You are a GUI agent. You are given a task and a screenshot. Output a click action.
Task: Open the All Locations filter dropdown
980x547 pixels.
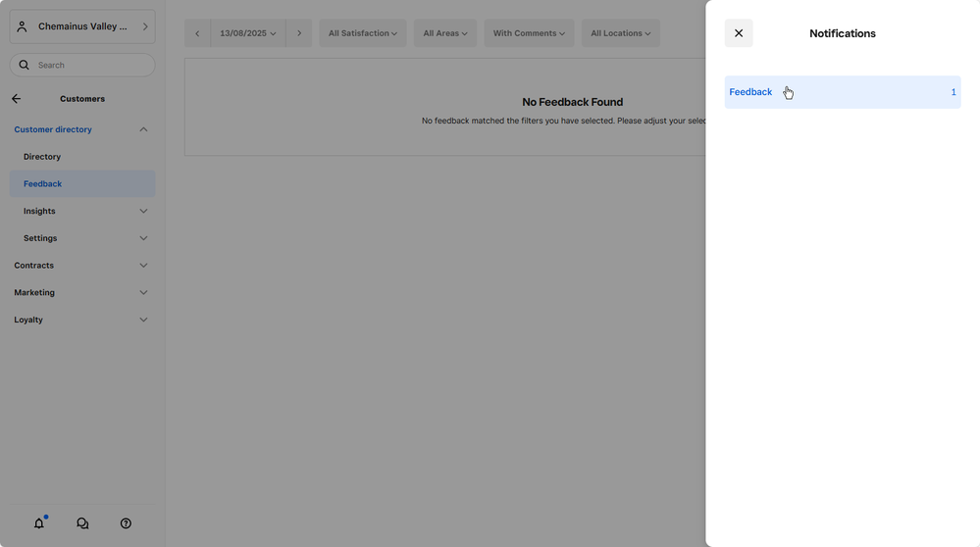[620, 33]
